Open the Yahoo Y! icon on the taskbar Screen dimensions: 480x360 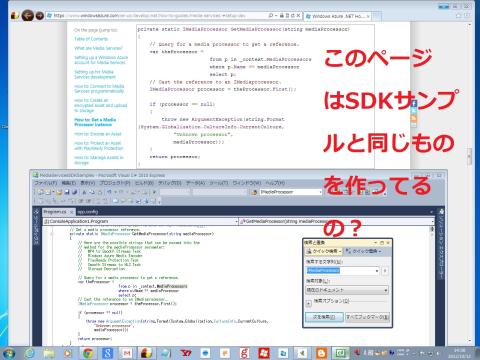186,353
